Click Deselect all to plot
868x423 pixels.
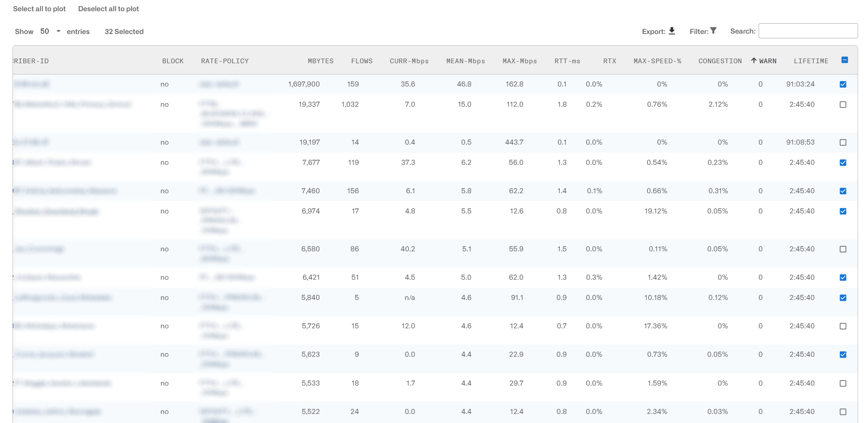[108, 9]
